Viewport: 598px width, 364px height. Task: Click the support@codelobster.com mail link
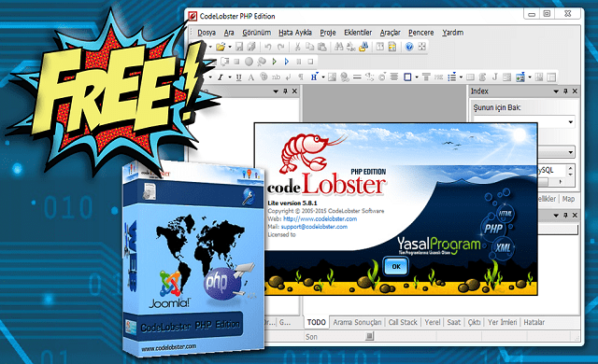tap(314, 227)
